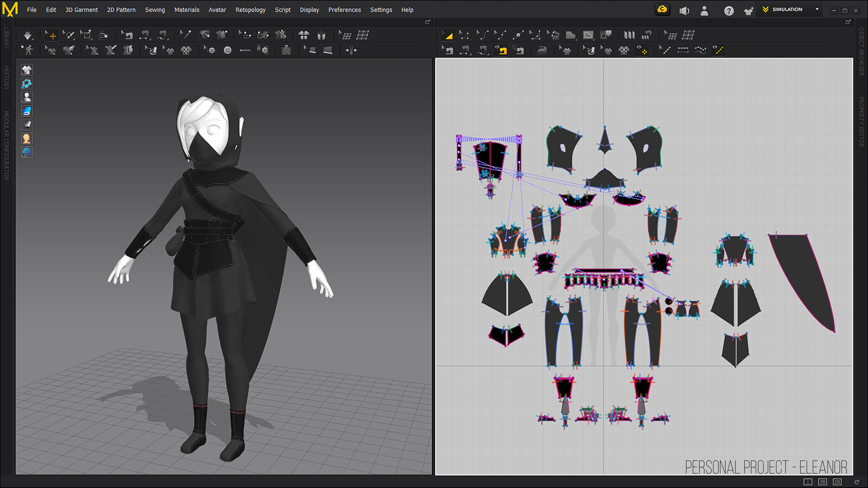The width and height of the screenshot is (868, 488).
Task: Select the button tool icon
Action: (227, 50)
